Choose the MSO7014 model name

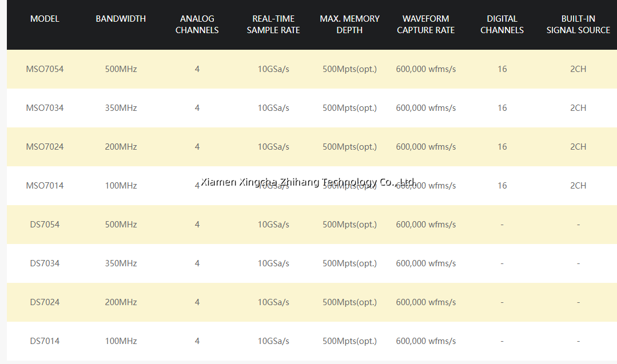[x=45, y=186]
